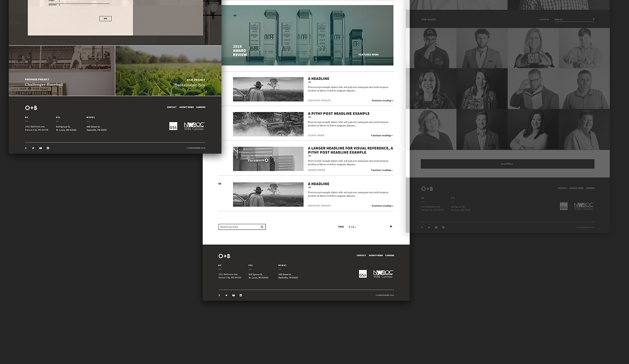Viewport: 629px width, 364px height.
Task: Click magnifier icon in news search box
Action: (x=262, y=227)
